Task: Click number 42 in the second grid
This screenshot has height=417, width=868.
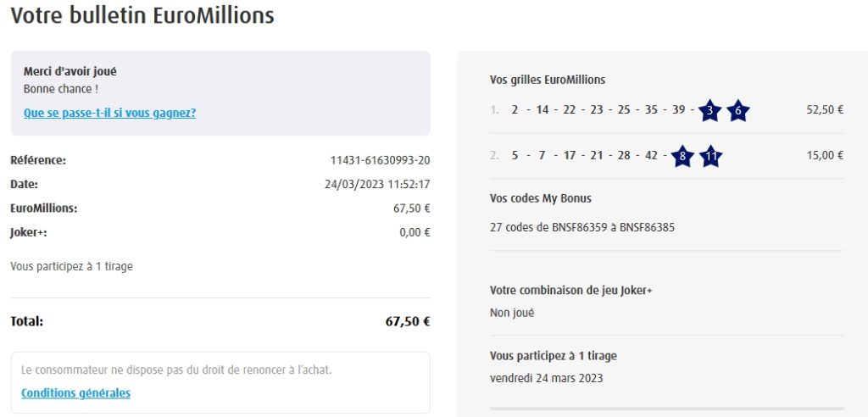Action: click(x=650, y=155)
